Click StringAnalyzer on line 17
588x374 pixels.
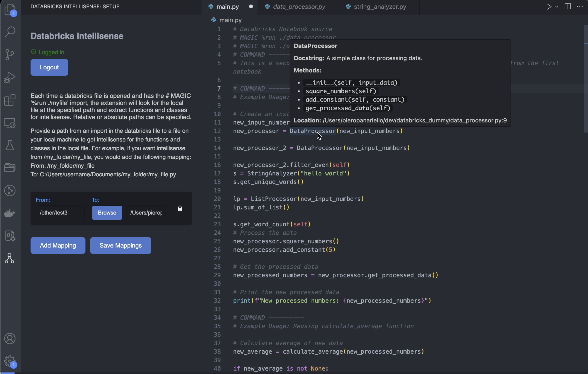(x=272, y=174)
